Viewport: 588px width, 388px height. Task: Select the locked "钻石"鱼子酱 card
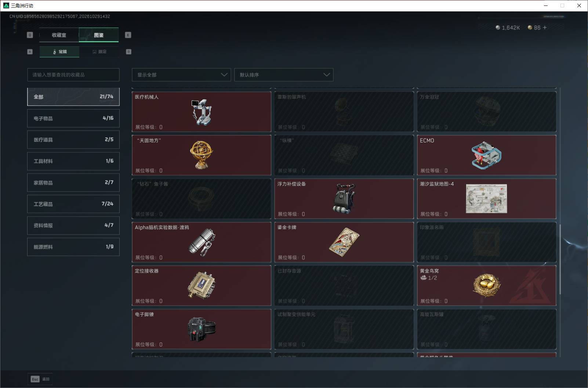(x=202, y=199)
